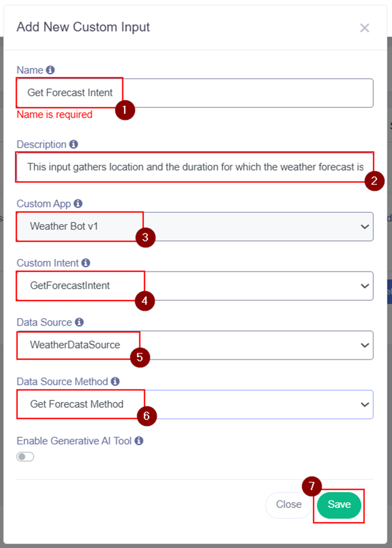Click the Save button
This screenshot has height=548, width=392.
(339, 505)
